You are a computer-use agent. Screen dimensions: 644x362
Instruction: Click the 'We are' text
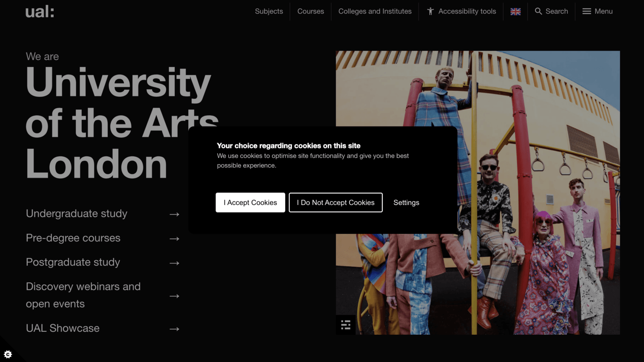42,56
